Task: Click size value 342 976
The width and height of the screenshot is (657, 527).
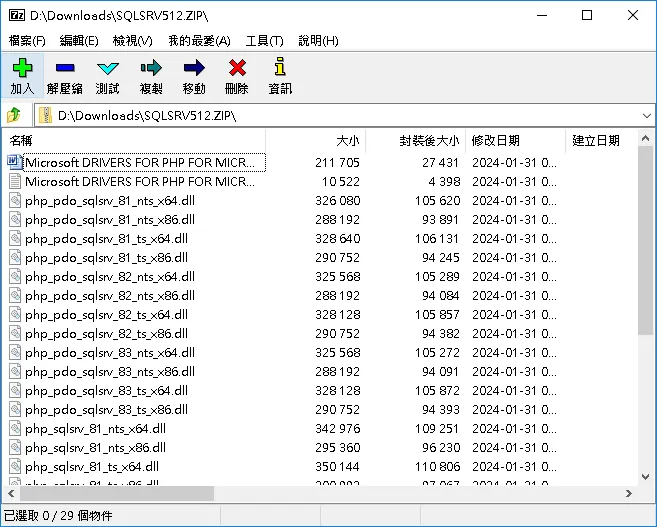Action: pyautogui.click(x=338, y=429)
